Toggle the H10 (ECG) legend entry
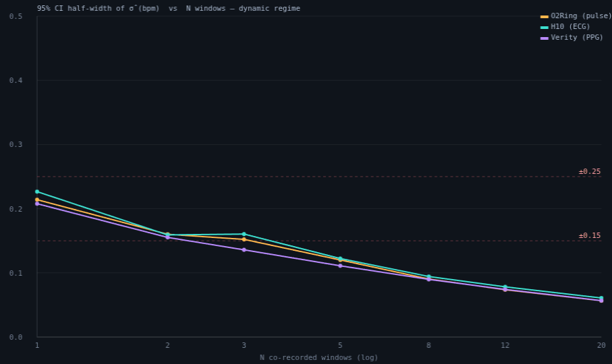The height and width of the screenshot is (364, 612). point(565,27)
